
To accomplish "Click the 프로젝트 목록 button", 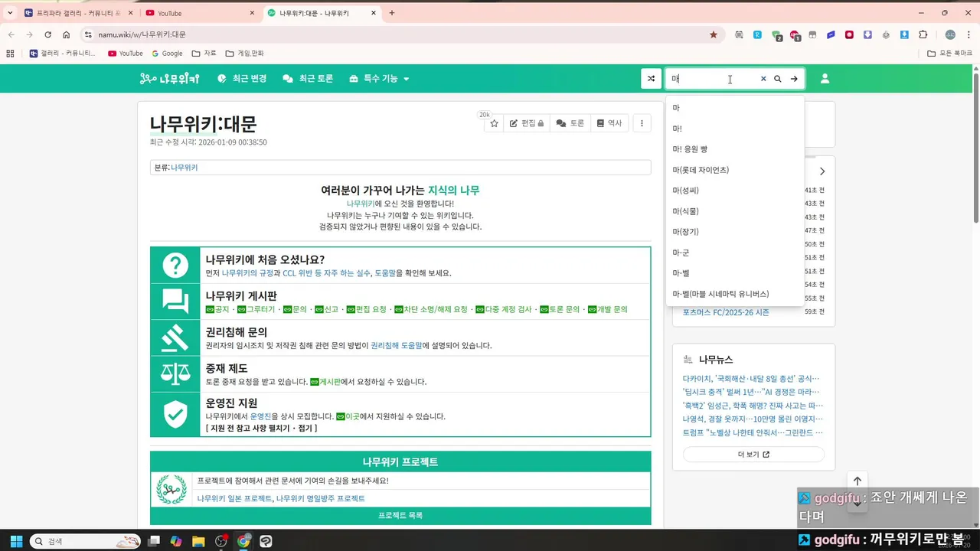I will pos(400,516).
